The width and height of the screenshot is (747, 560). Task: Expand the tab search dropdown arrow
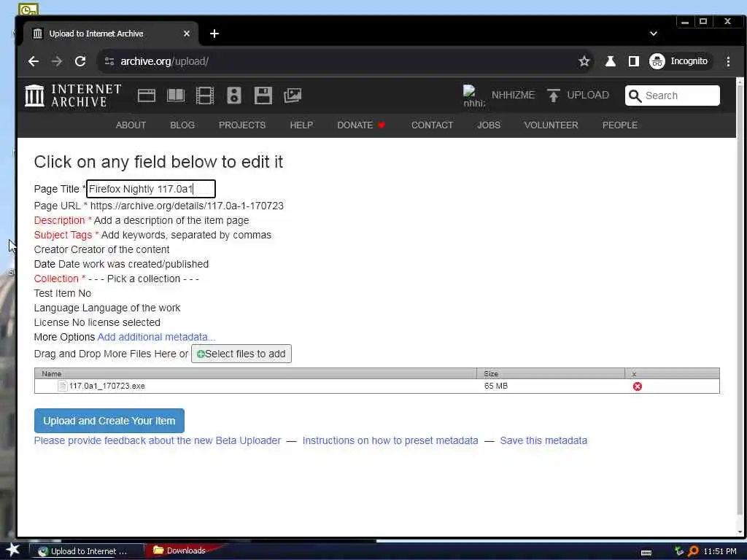point(654,34)
